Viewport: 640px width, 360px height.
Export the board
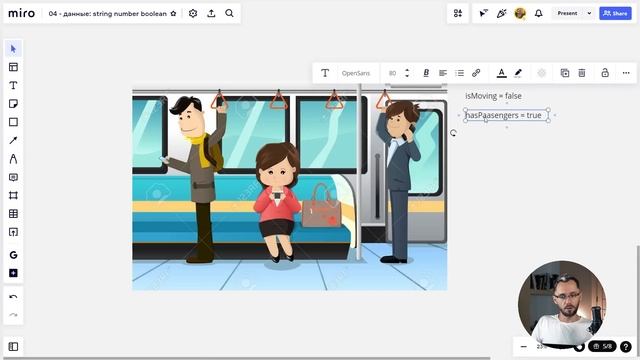211,13
